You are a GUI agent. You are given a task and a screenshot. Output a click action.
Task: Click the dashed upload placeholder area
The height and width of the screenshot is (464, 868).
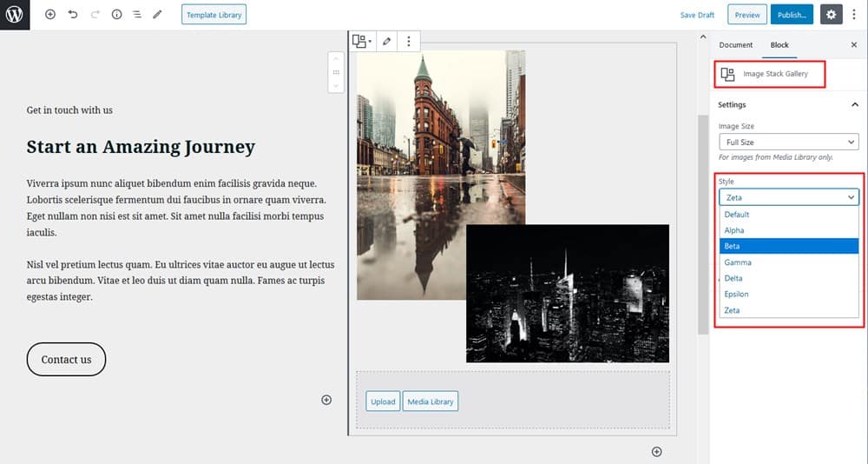tap(513, 401)
